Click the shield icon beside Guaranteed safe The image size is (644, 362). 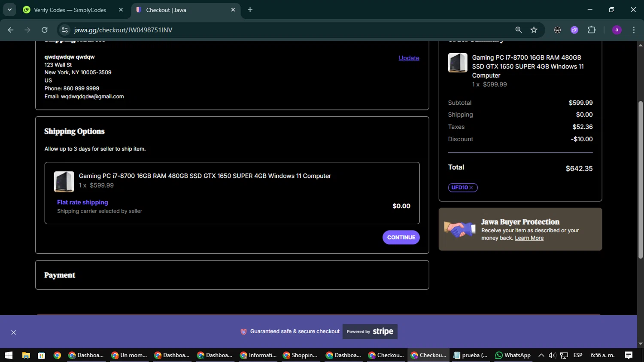click(243, 332)
